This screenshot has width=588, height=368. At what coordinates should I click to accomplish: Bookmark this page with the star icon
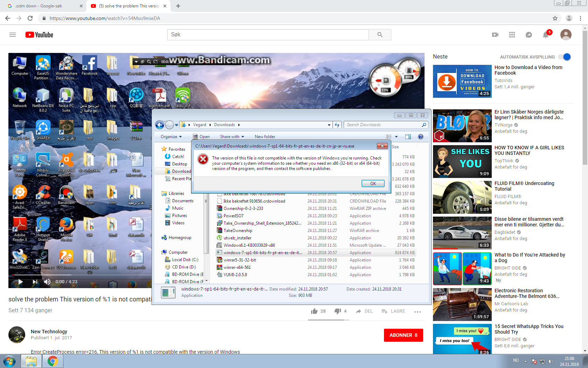pyautogui.click(x=555, y=18)
